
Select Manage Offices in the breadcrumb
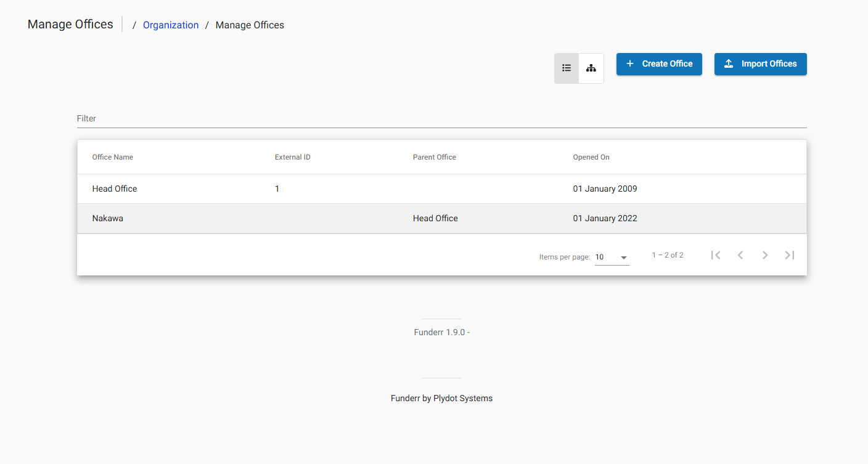coord(250,25)
